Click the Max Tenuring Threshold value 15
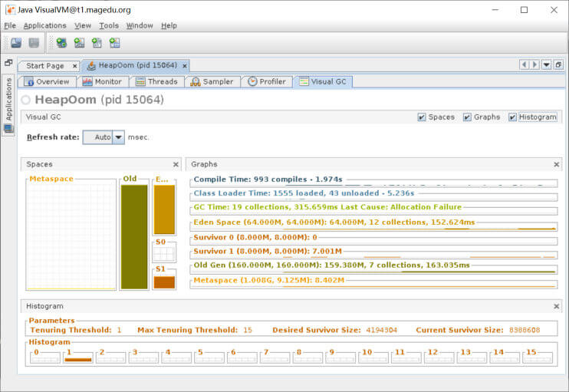 tap(248, 330)
